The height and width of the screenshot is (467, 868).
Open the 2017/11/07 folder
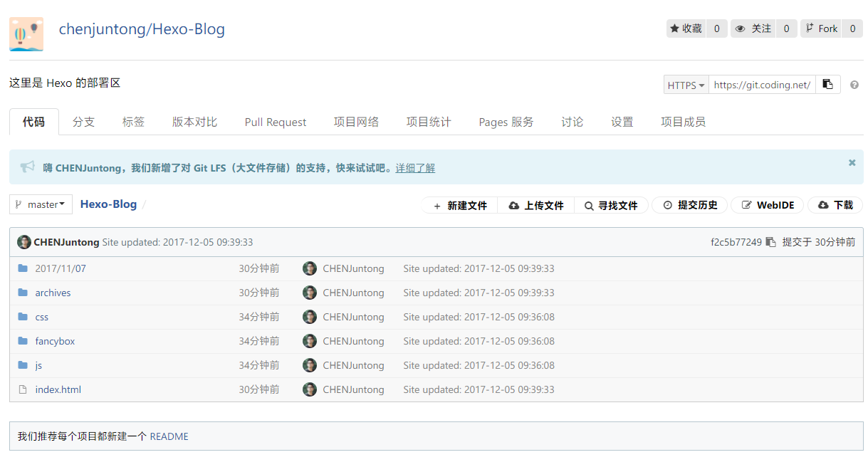[61, 268]
